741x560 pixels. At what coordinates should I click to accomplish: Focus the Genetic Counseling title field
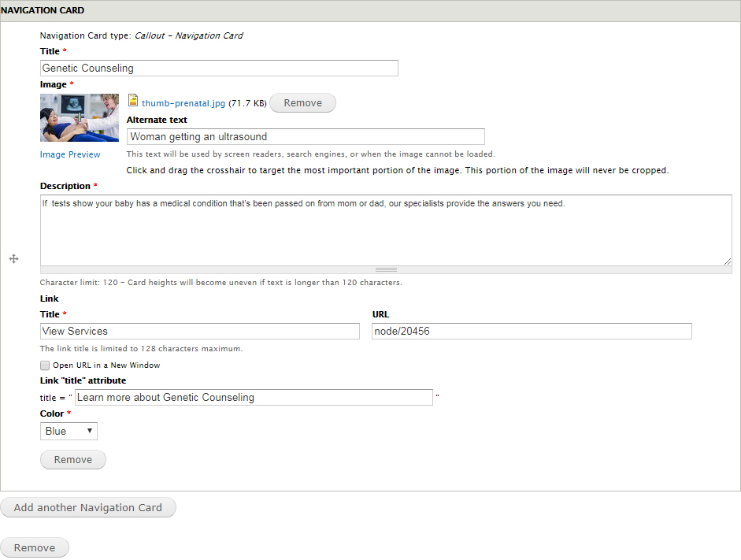pos(219,68)
